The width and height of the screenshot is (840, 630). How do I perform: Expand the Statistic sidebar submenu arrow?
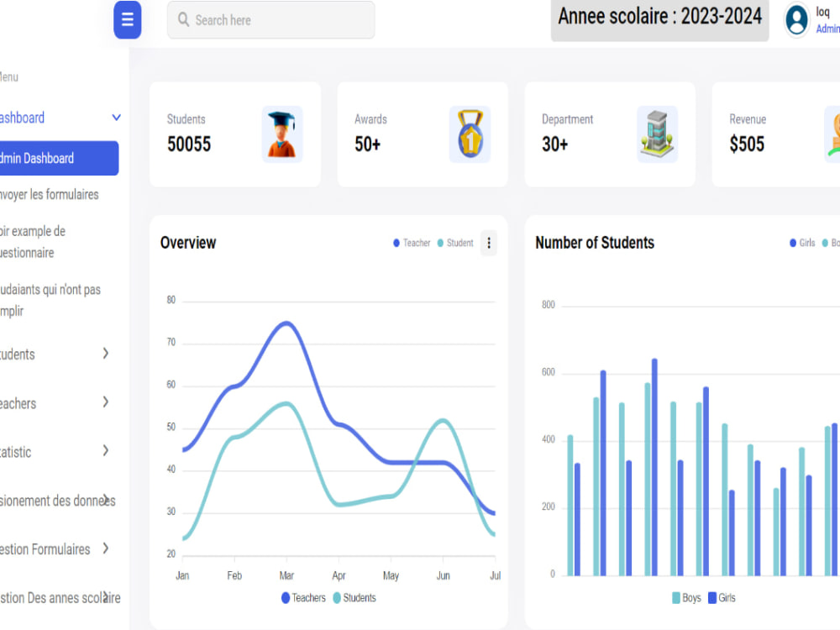coord(106,450)
